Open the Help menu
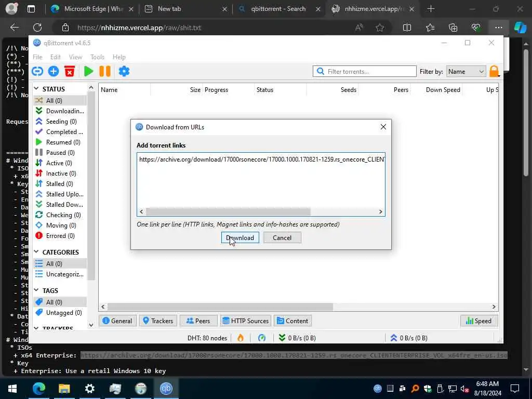The width and height of the screenshot is (532, 399). coord(119,57)
